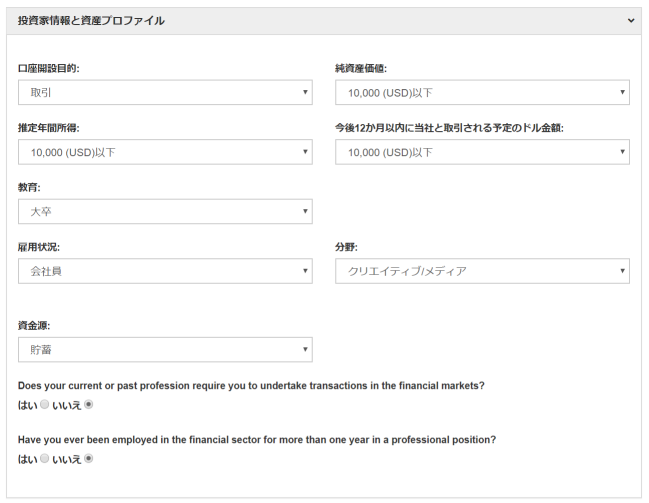Select いいえ for financial markets transactions question
The width and height of the screenshot is (649, 503).
coord(89,405)
